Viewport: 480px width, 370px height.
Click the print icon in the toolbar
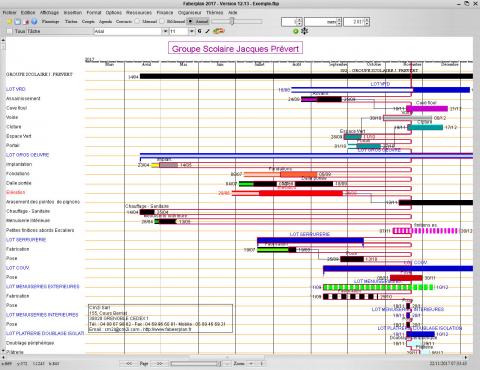[27, 22]
